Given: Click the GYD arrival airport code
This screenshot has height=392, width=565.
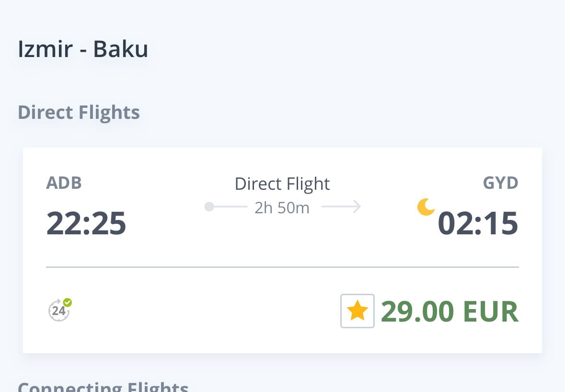Looking at the screenshot, I should coord(500,183).
